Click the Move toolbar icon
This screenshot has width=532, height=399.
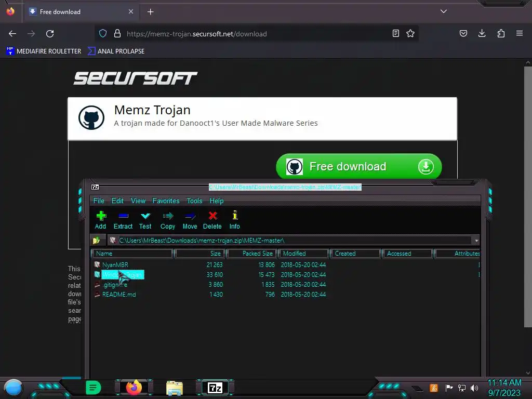tap(190, 220)
